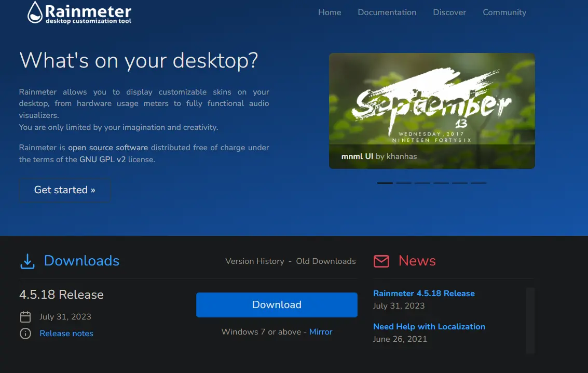Open Need Help with Localization news
Viewport: 588px width, 373px height.
[429, 326]
